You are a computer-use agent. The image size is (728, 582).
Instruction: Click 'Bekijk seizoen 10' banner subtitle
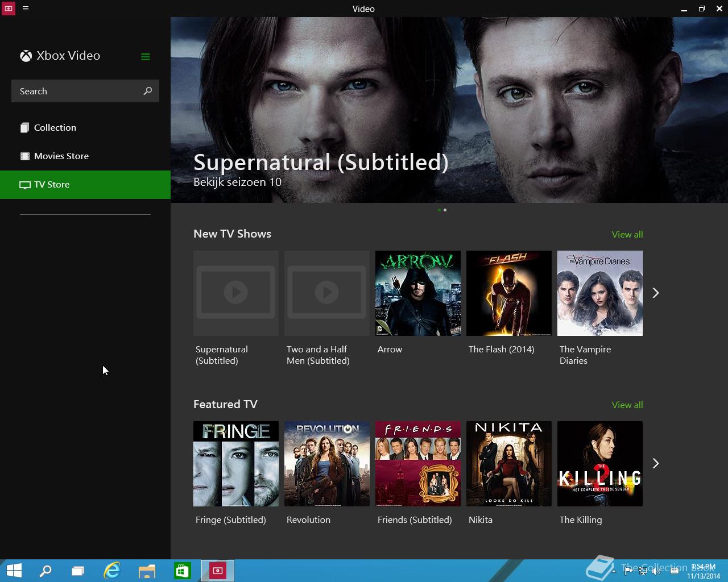(x=237, y=182)
